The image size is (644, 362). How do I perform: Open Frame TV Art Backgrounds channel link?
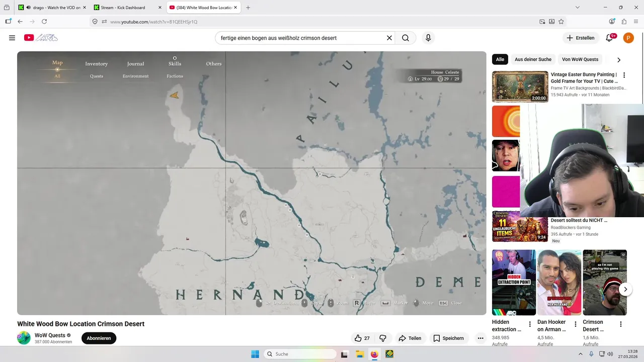[x=588, y=88]
